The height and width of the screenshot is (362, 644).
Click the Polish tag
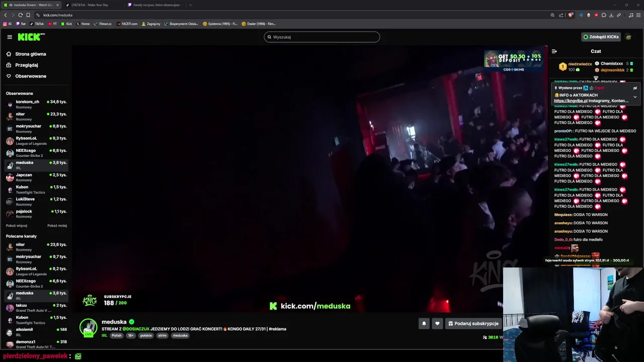pos(117,335)
